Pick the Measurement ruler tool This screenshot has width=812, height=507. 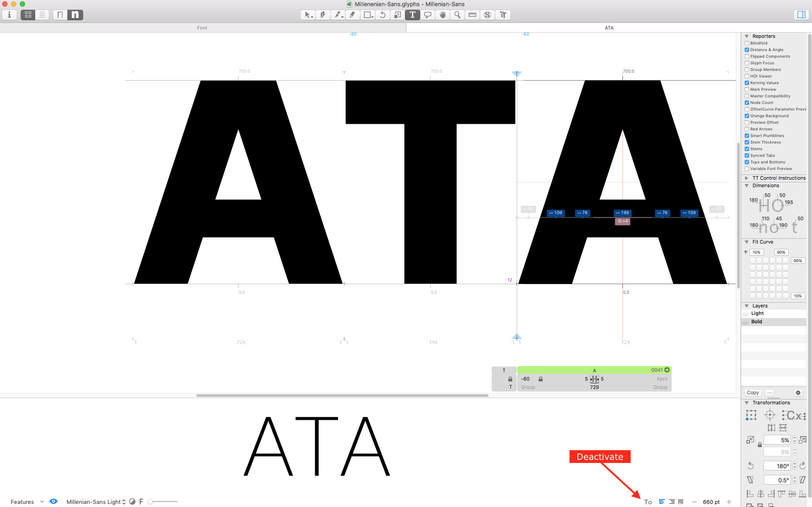pos(472,15)
